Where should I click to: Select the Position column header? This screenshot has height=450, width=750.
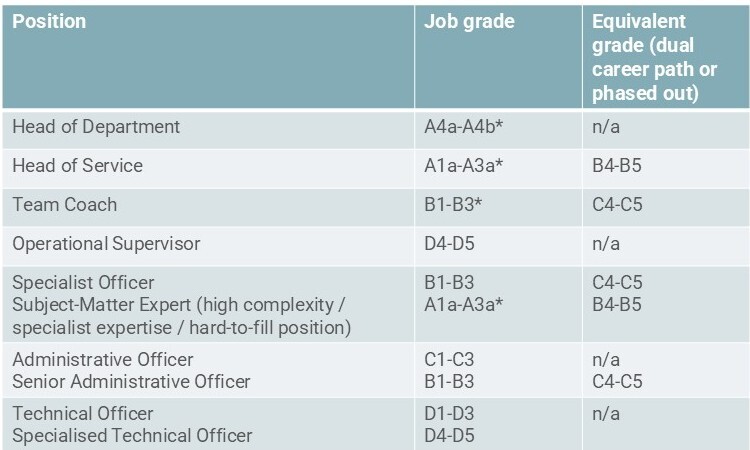click(208, 56)
